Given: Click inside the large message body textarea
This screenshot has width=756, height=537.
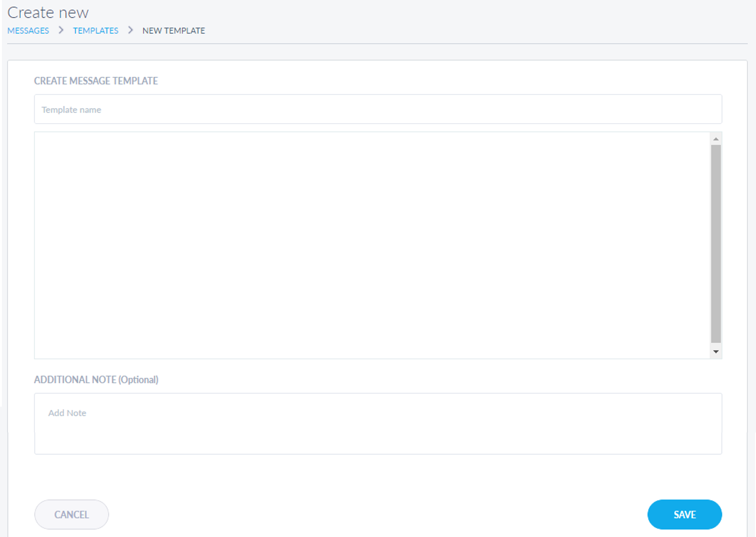Looking at the screenshot, I should click(372, 245).
